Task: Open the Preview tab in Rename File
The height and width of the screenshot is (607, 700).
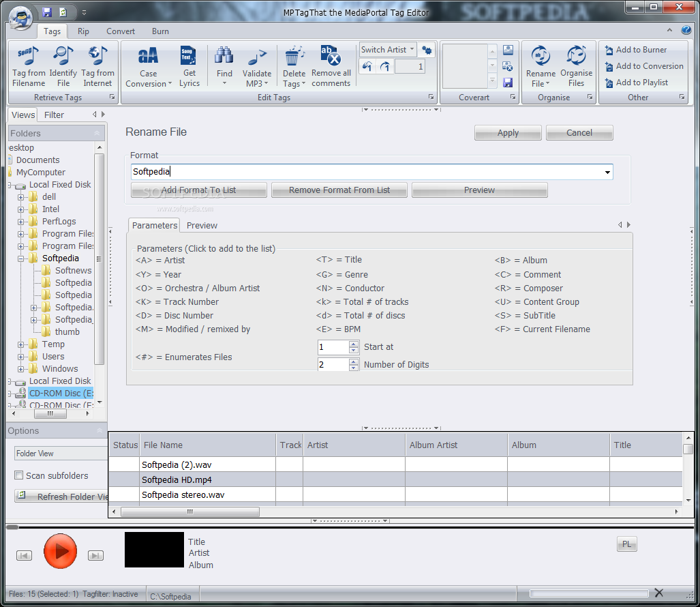Action: pyautogui.click(x=202, y=226)
